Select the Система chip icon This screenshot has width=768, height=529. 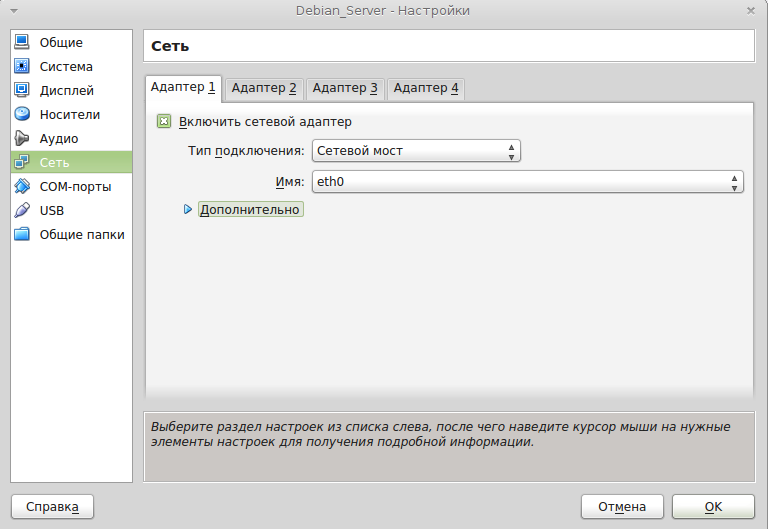tap(22, 66)
